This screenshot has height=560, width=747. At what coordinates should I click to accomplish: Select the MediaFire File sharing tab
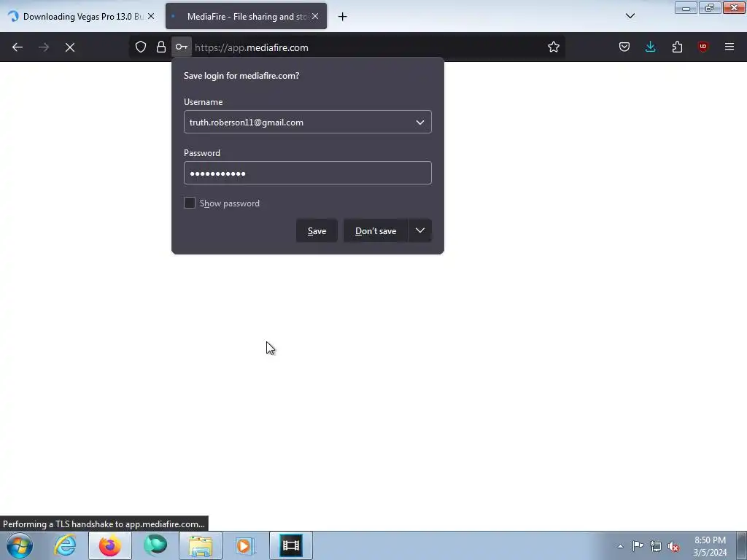(246, 16)
